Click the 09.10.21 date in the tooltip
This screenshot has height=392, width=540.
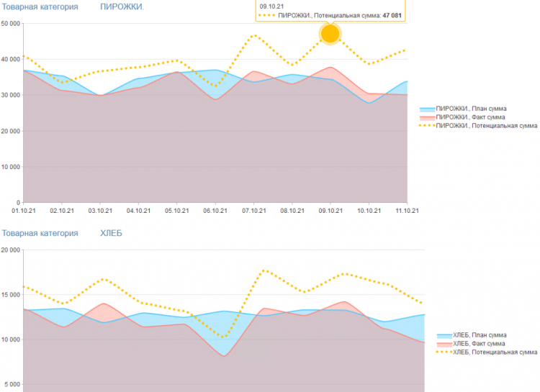[x=271, y=6]
